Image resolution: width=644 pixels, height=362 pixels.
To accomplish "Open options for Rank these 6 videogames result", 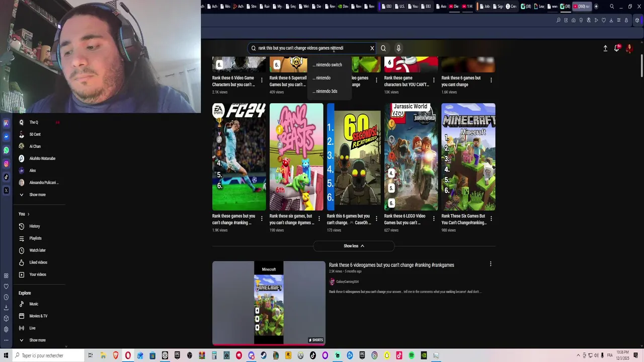I will click(x=491, y=264).
